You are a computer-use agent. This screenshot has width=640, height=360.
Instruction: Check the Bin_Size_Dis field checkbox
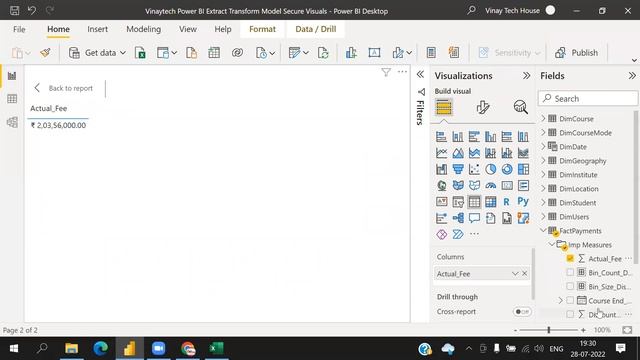click(x=570, y=286)
